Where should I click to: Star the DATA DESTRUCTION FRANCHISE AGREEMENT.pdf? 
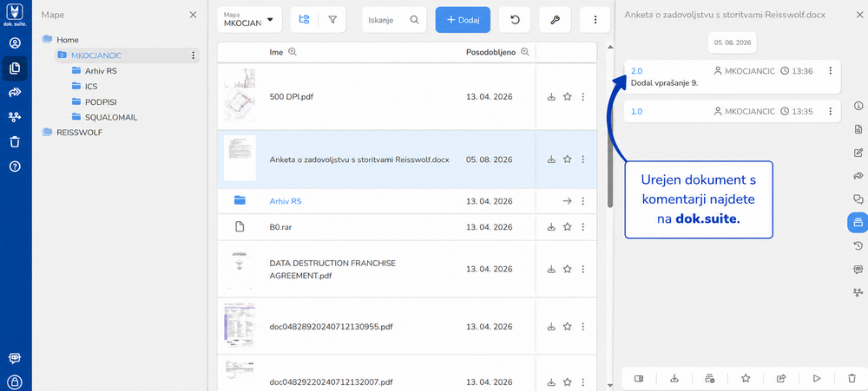pyautogui.click(x=567, y=270)
